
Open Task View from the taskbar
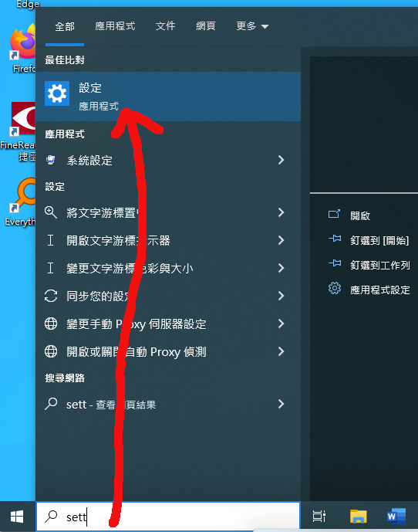click(x=319, y=517)
